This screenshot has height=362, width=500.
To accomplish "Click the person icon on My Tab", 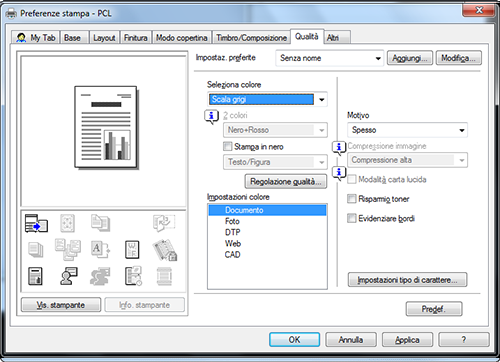I will tap(22, 38).
